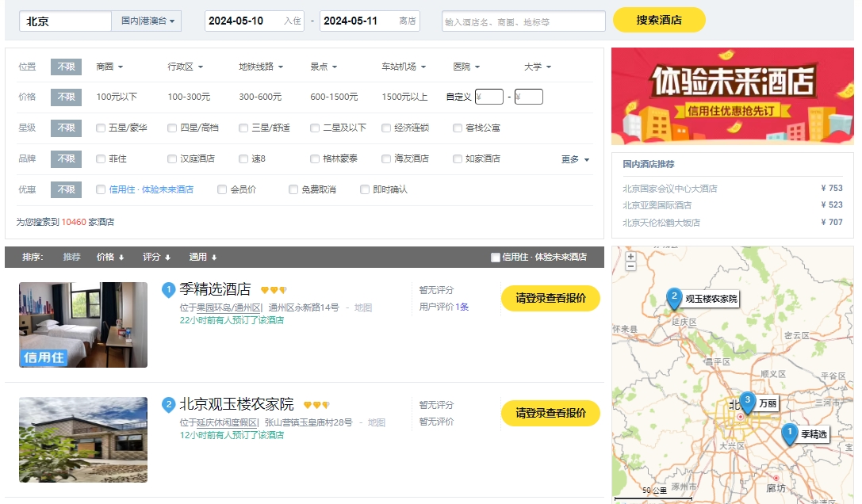Select the 推荐 sort tab
The height and width of the screenshot is (504, 862).
tap(72, 257)
